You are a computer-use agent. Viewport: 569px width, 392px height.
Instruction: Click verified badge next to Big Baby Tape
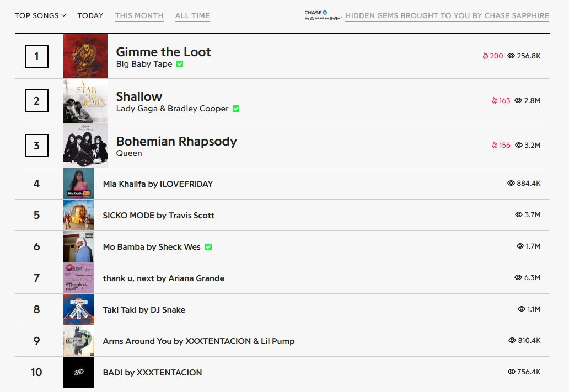pos(180,64)
